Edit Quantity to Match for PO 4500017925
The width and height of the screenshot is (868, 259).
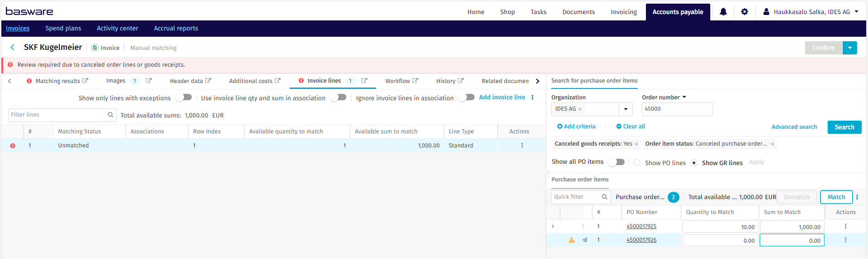pyautogui.click(x=720, y=227)
